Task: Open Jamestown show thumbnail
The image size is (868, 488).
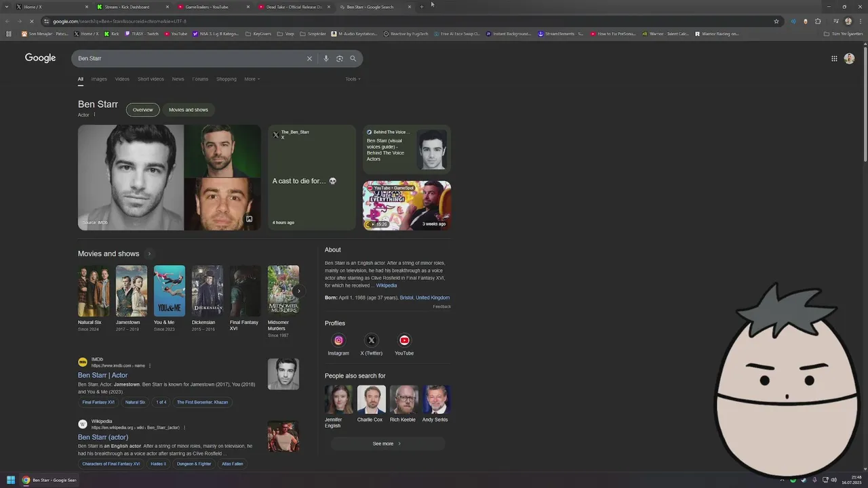Action: tap(131, 291)
